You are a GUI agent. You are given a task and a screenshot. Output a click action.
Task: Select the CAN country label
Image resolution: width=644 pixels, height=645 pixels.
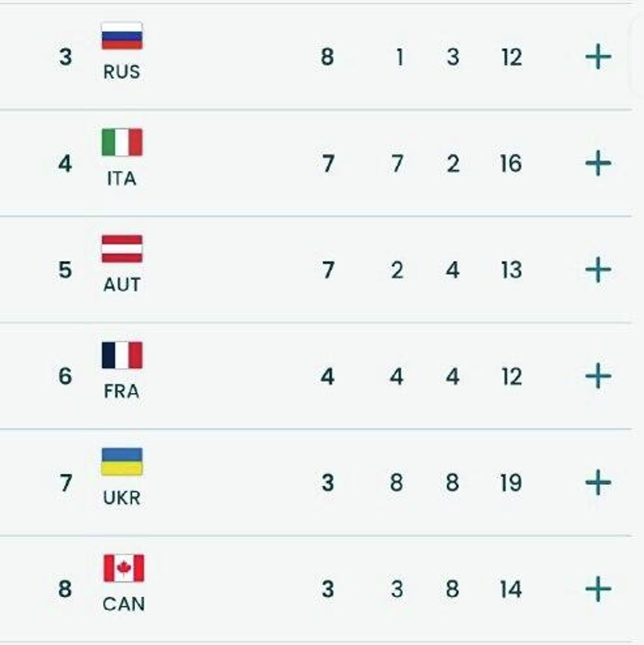(124, 604)
